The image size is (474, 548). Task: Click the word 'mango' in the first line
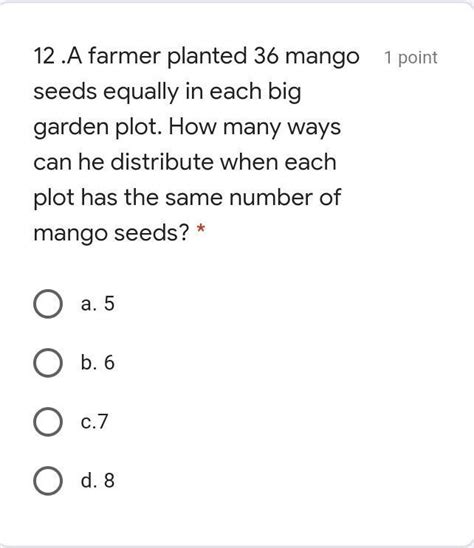click(x=322, y=58)
